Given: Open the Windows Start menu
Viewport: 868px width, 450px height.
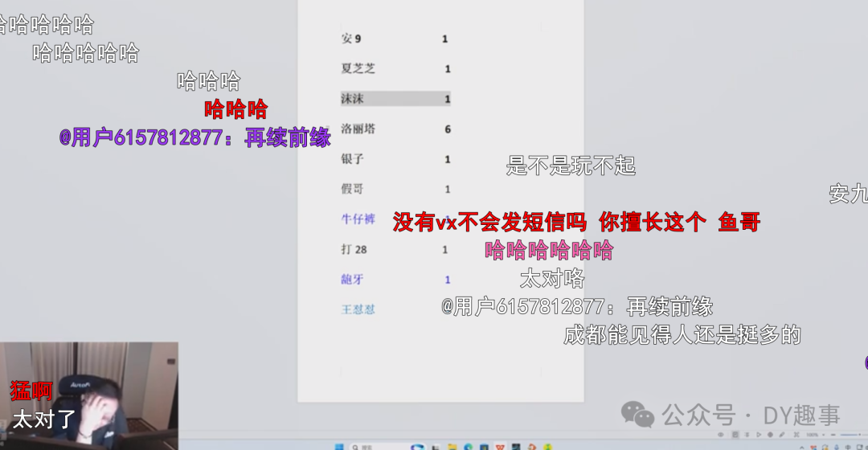Looking at the screenshot, I should pos(339,446).
